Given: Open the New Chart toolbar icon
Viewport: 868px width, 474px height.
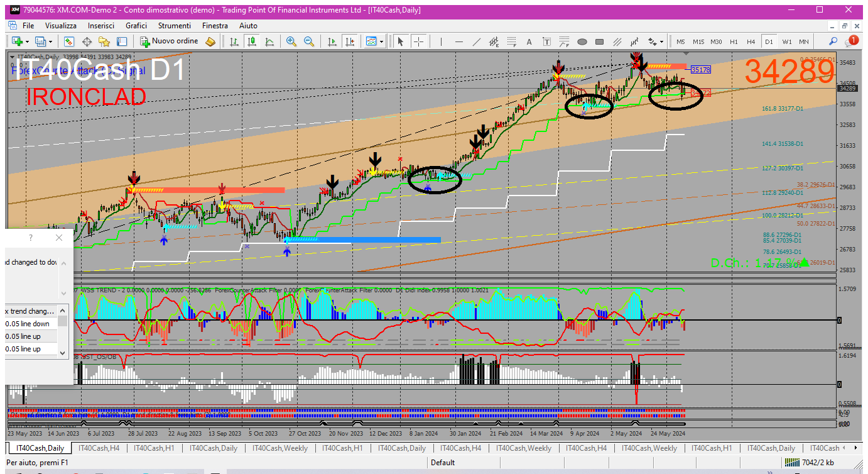Looking at the screenshot, I should coord(17,41).
